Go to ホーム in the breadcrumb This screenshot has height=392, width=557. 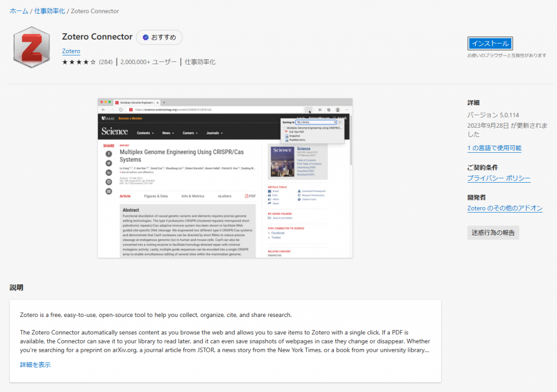[x=19, y=11]
